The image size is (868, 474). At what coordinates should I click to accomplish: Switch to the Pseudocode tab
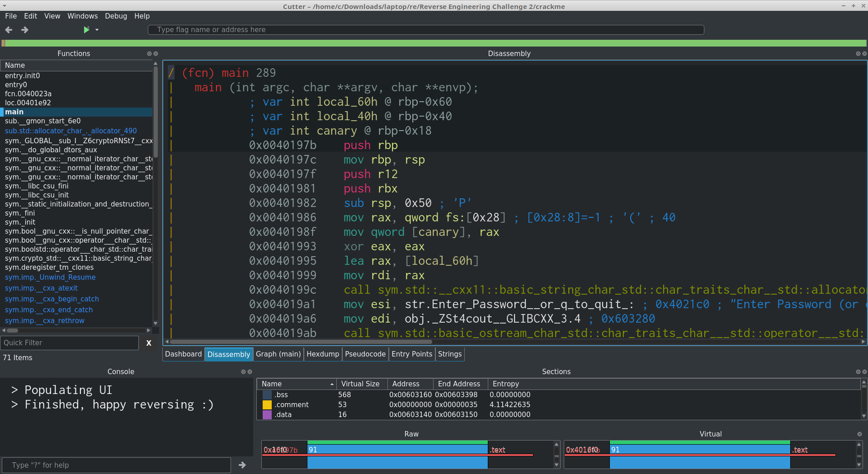tap(365, 354)
